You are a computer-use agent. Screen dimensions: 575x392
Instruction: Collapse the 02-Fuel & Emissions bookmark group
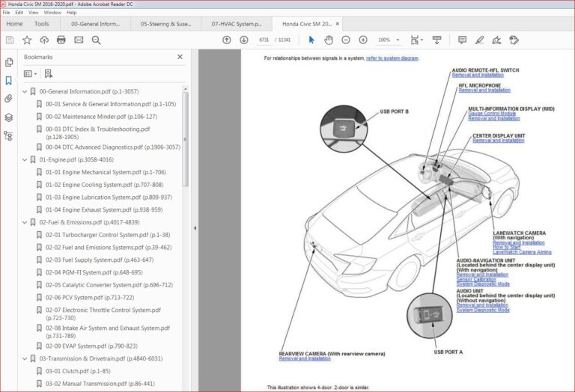coord(25,222)
